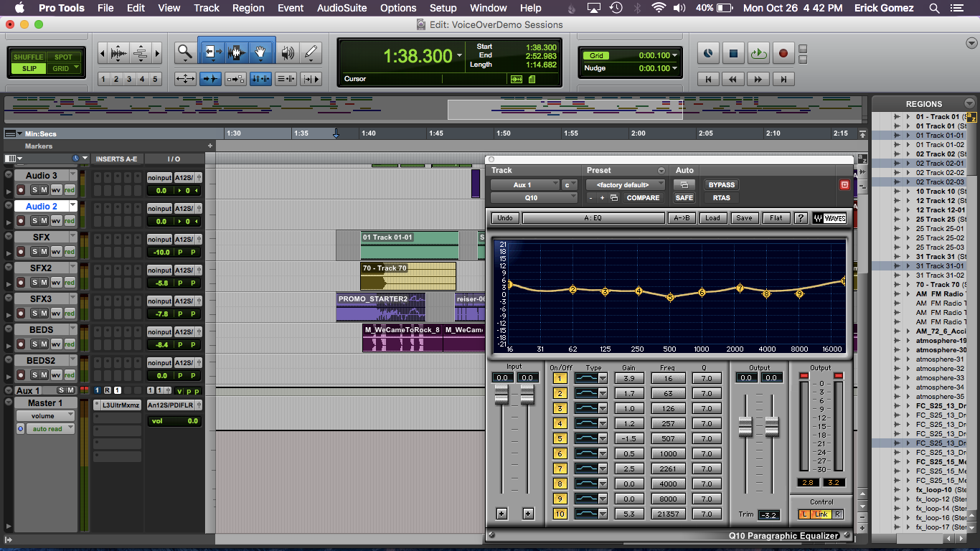Open the Track menu
The width and height of the screenshot is (980, 551).
206,8
